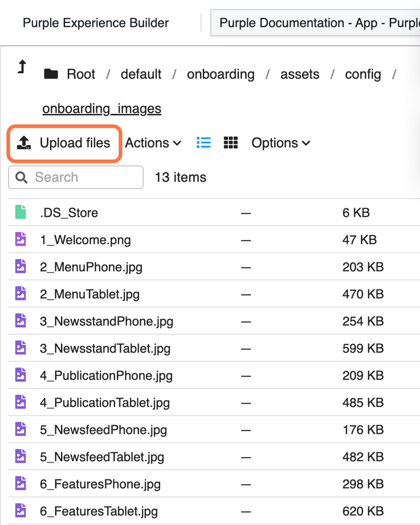Image resolution: width=420 pixels, height=525 pixels.
Task: Click the 6_FeaturesPhone.jpg image icon
Action: click(x=21, y=484)
